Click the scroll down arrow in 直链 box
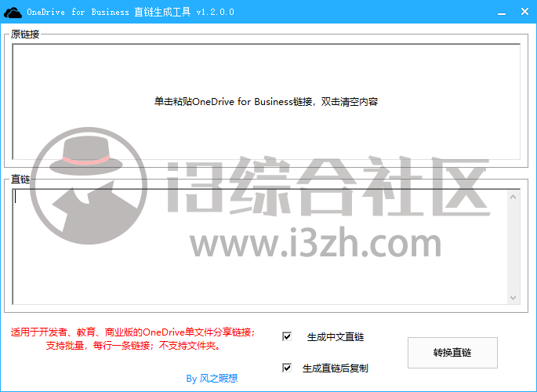 point(513,297)
